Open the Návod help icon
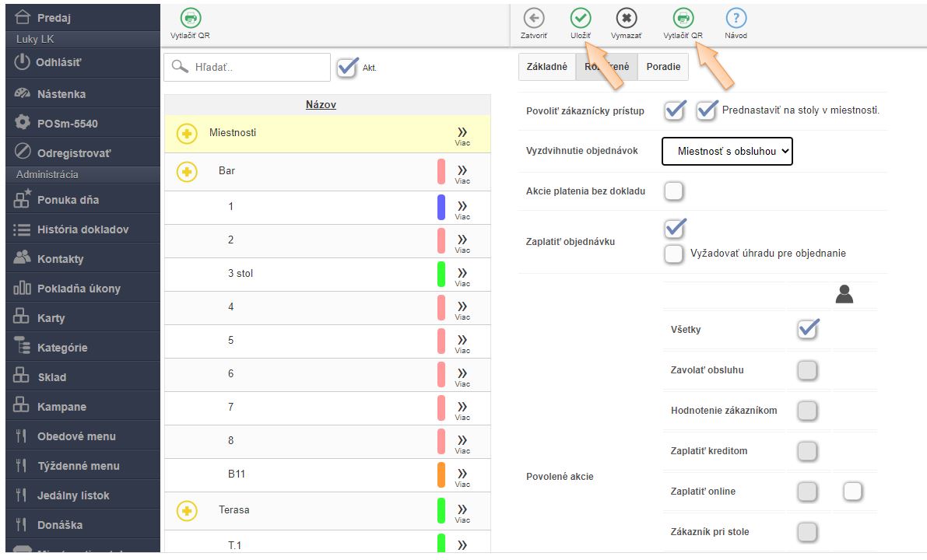The height and width of the screenshot is (560, 927). coord(736,19)
